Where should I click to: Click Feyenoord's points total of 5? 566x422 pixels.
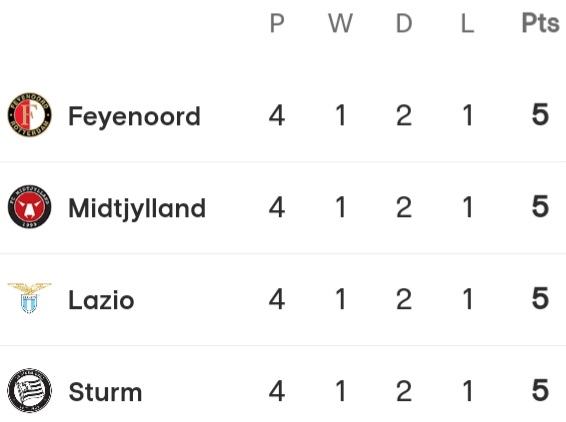click(x=540, y=115)
